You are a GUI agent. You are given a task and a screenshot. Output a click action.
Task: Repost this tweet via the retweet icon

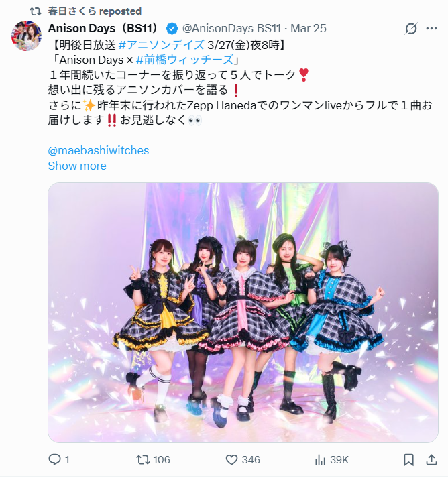point(142,459)
